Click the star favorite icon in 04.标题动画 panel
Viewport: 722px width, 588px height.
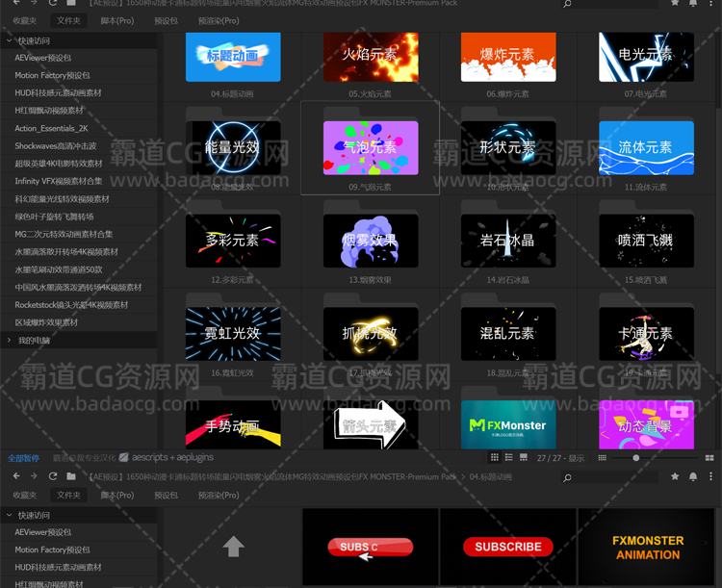[675, 476]
